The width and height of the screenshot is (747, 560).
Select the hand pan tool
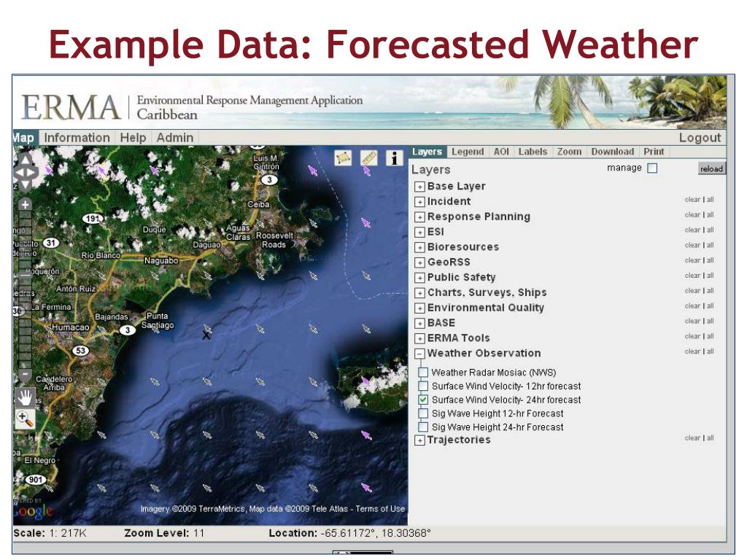tap(25, 397)
